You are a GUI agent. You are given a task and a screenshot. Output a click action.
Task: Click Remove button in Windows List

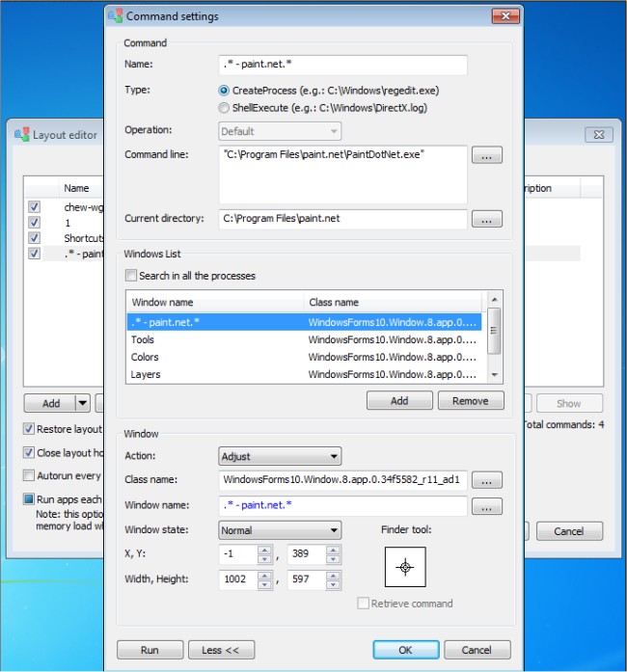[x=471, y=401]
